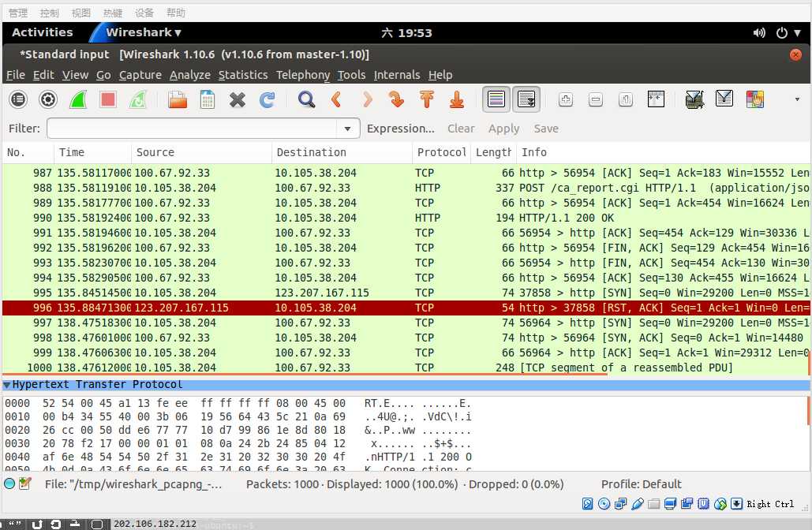This screenshot has height=530, width=812.
Task: Edit capture file comments icon in status bar
Action: click(25, 484)
